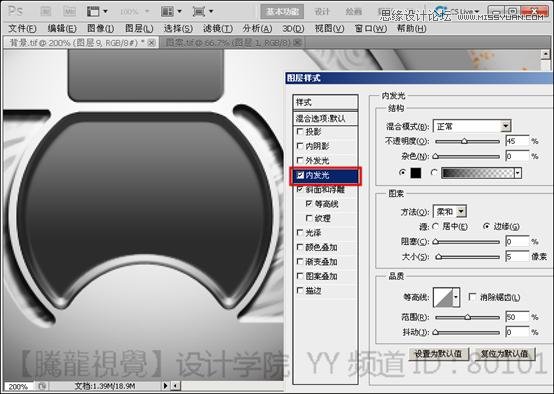Open the 图像(I) menu
Viewport: 554px width, 394px height.
(100, 28)
